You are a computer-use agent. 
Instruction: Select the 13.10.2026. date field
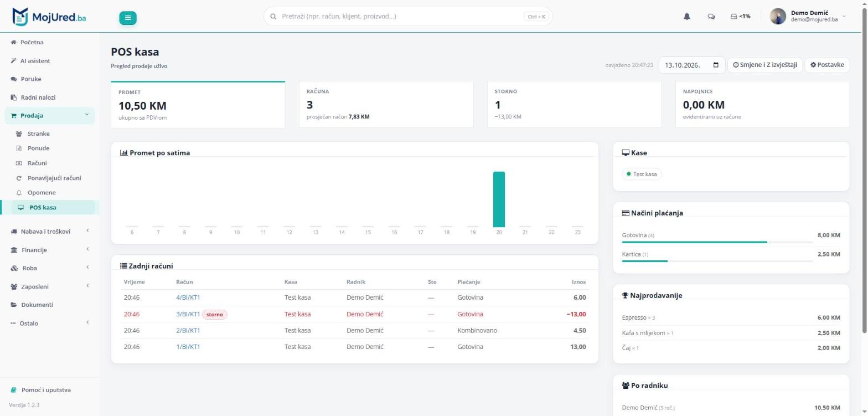[x=691, y=65]
